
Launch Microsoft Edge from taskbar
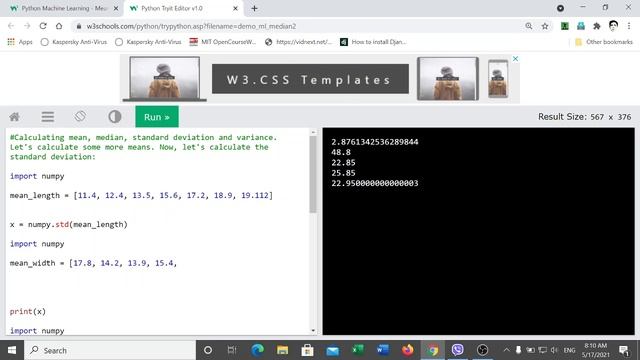pos(257,350)
